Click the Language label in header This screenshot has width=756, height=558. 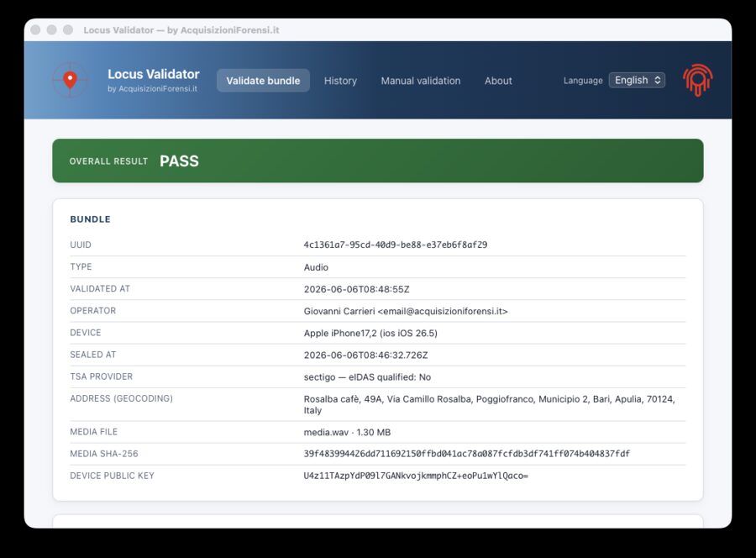[583, 81]
